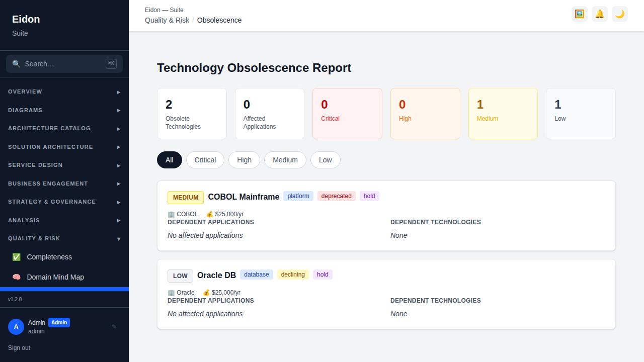The height and width of the screenshot is (362, 644).
Task: Open the Completeness page
Action: click(64, 257)
